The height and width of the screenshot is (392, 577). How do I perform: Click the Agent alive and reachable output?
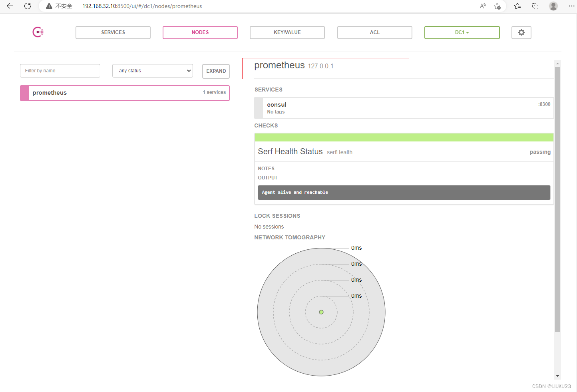[x=404, y=193]
